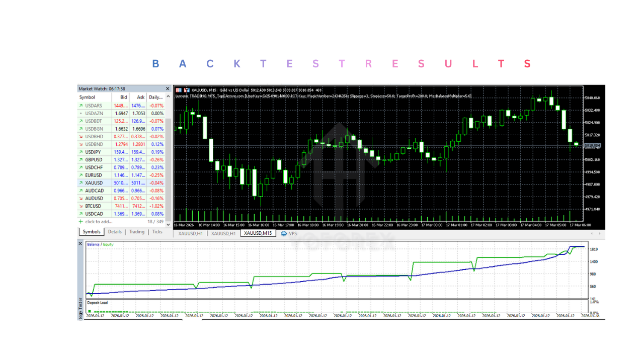
Task: Click the dot indicator beside USDAZN
Action: click(81, 113)
